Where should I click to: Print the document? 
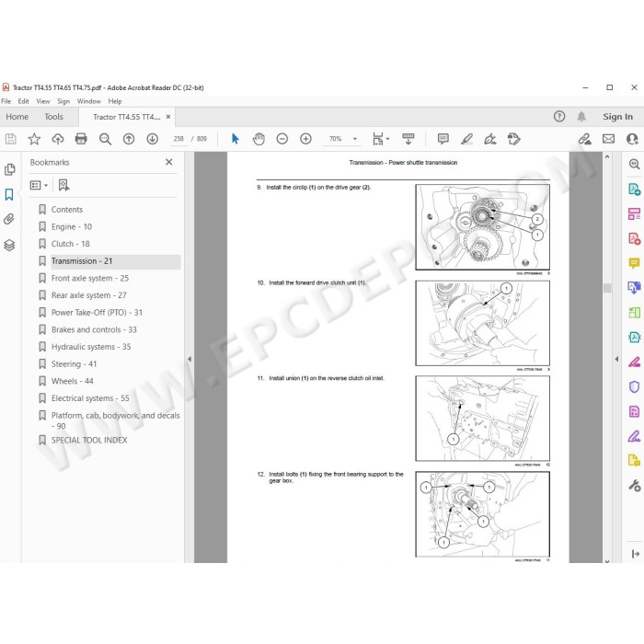click(x=81, y=139)
